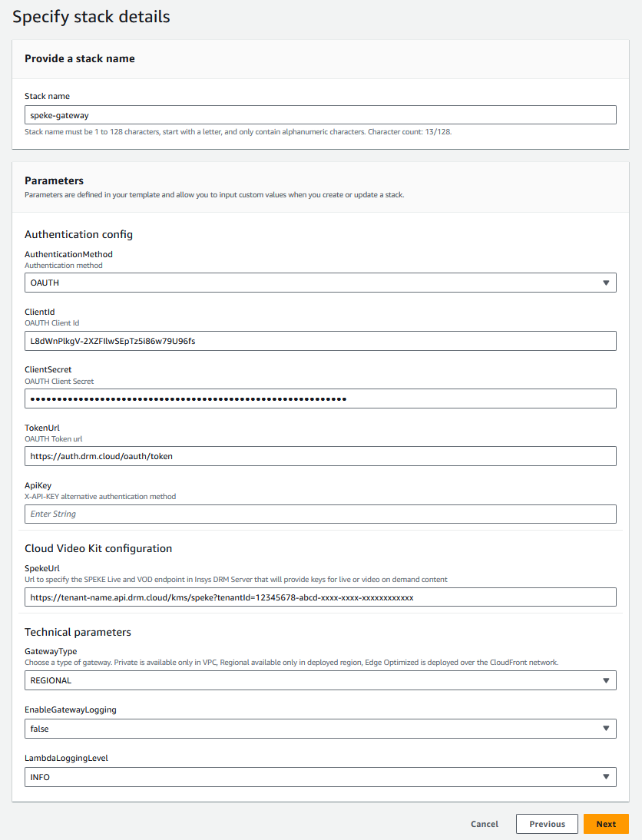This screenshot has width=642, height=840.
Task: Click the Parameters section heading
Action: [x=55, y=180]
